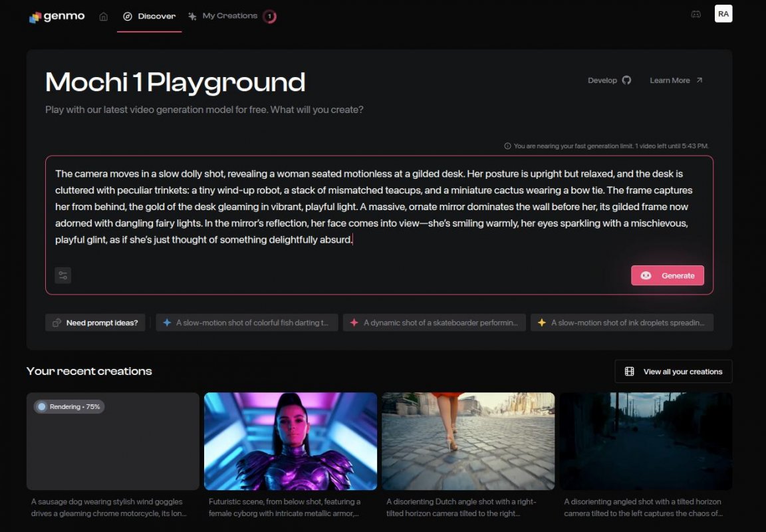Click the My Creations notification badge

(270, 17)
